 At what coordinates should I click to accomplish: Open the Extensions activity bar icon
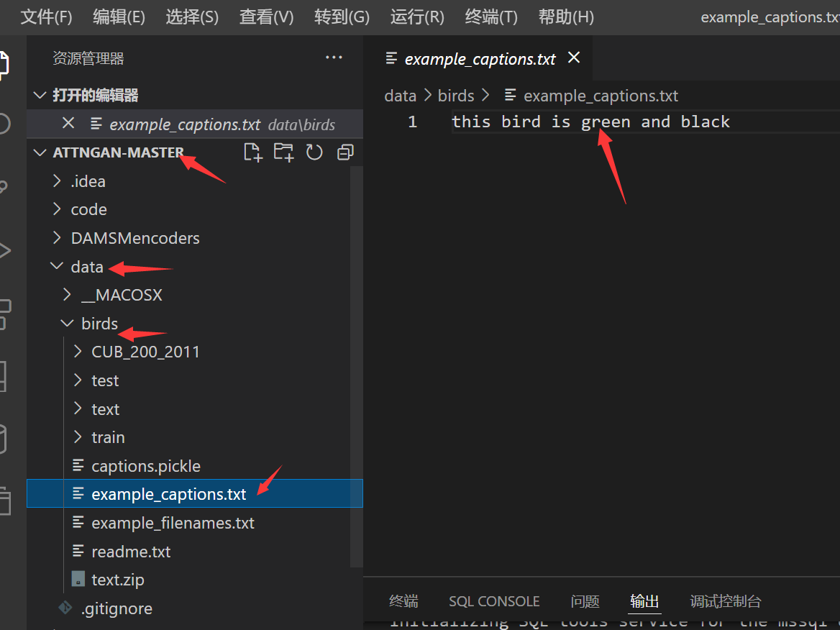click(4, 314)
